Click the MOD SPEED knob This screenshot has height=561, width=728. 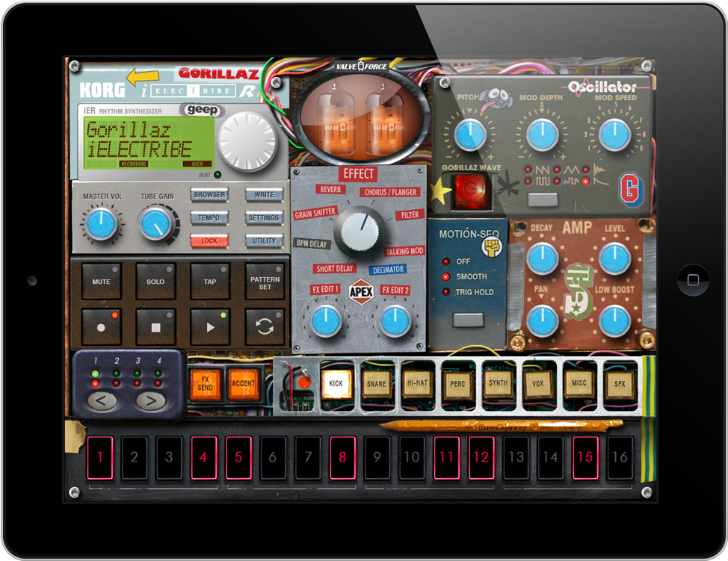click(x=614, y=135)
